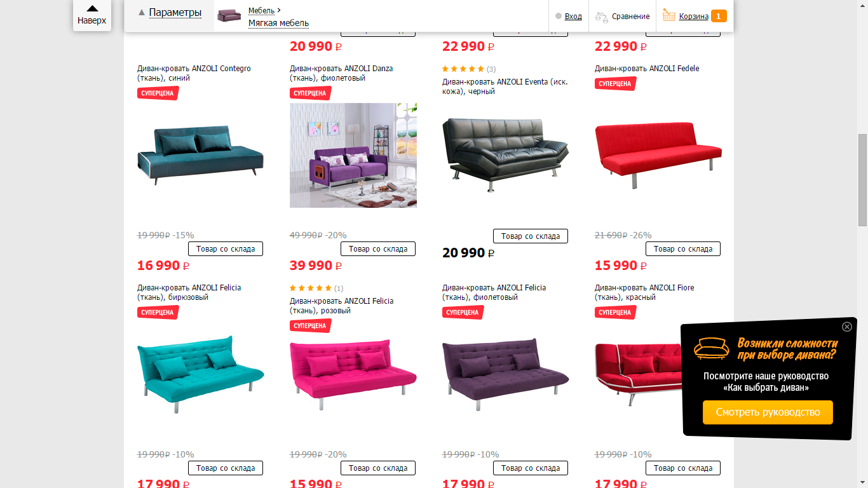Click the Суперцена badge on ANZOLI Fedele
Screen dimensions: 868x488
tap(616, 83)
